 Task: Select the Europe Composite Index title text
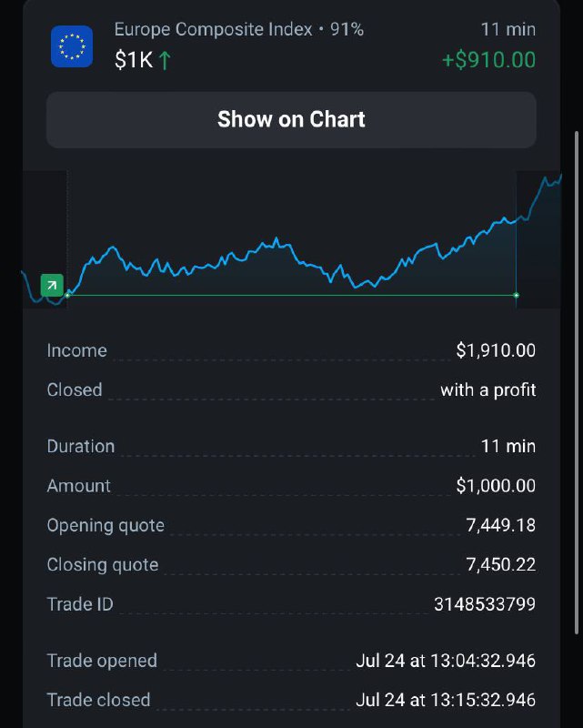pyautogui.click(x=214, y=30)
